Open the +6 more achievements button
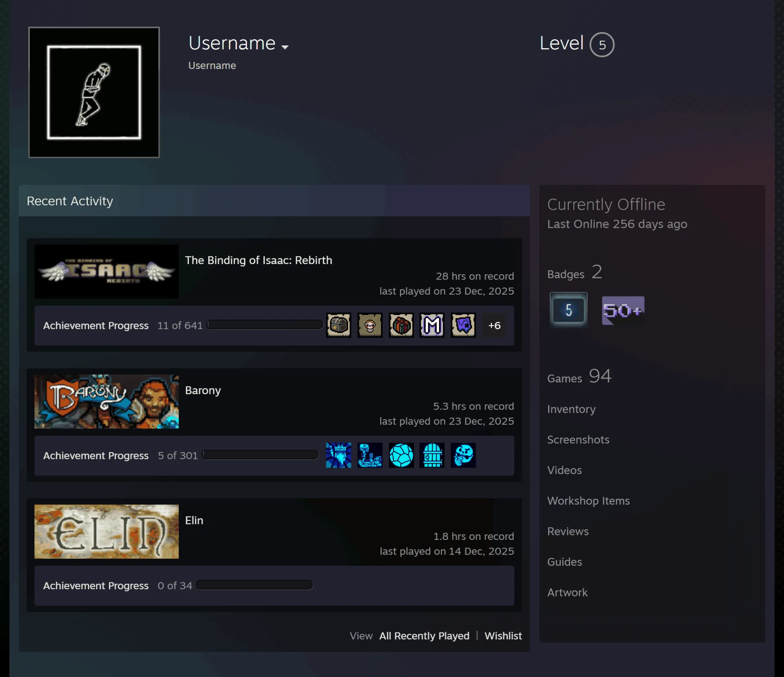The width and height of the screenshot is (784, 677). pyautogui.click(x=494, y=325)
